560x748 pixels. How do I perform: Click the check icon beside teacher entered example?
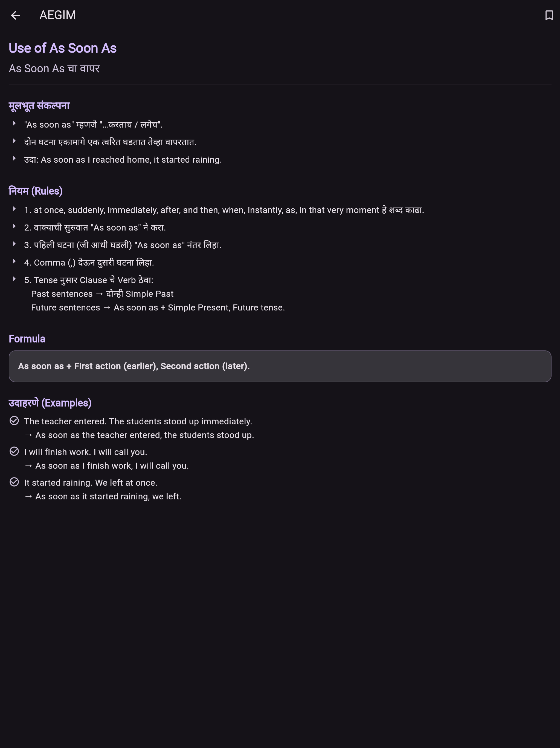14,421
